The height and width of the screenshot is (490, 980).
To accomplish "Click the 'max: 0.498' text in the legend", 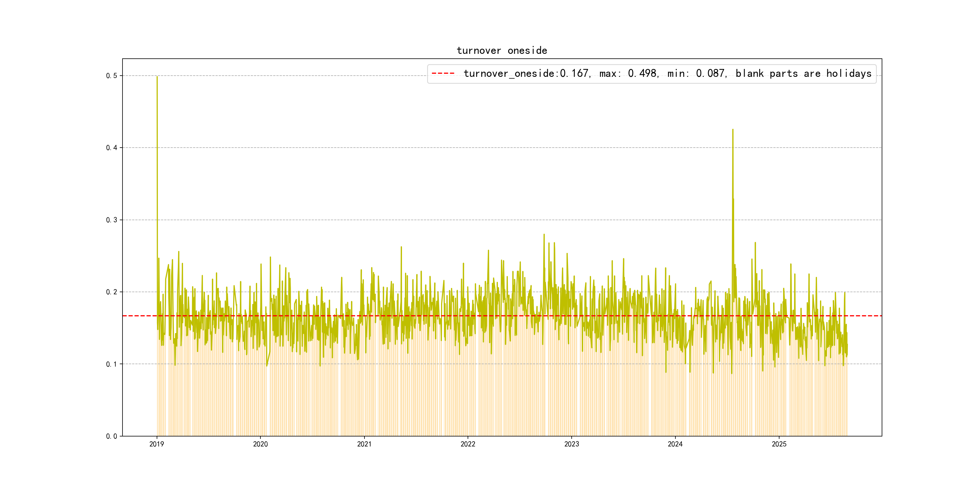I will tap(628, 73).
